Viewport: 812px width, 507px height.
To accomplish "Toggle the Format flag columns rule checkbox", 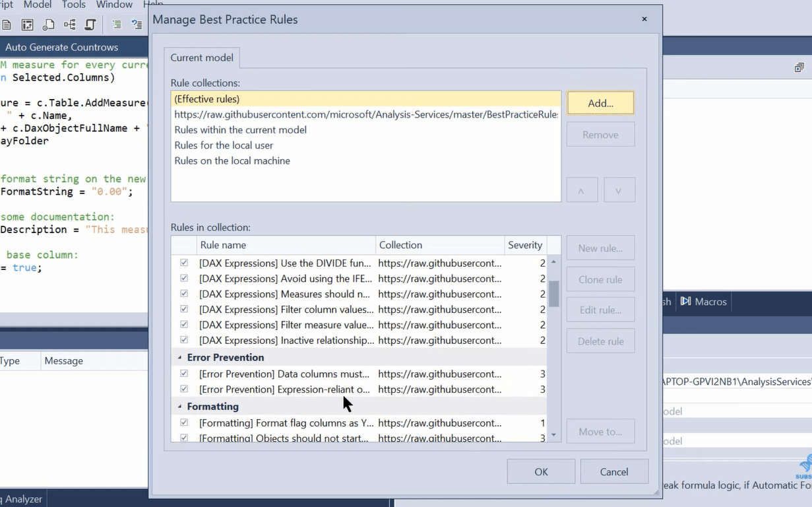I will pos(184,422).
